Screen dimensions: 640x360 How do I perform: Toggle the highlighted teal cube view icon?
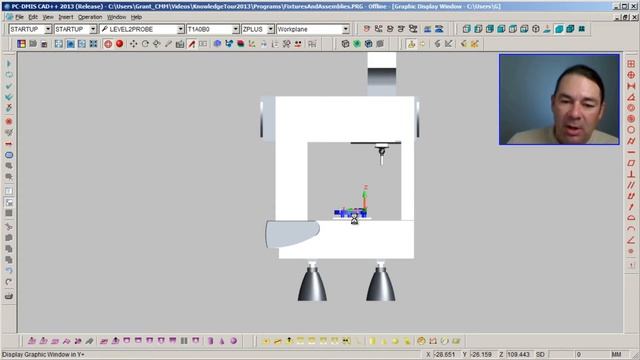559,29
